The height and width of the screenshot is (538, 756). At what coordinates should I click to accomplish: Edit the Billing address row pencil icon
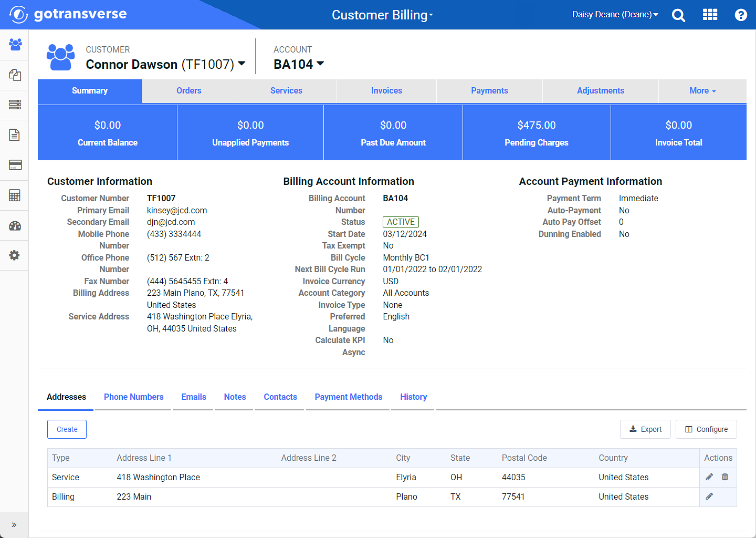point(709,496)
